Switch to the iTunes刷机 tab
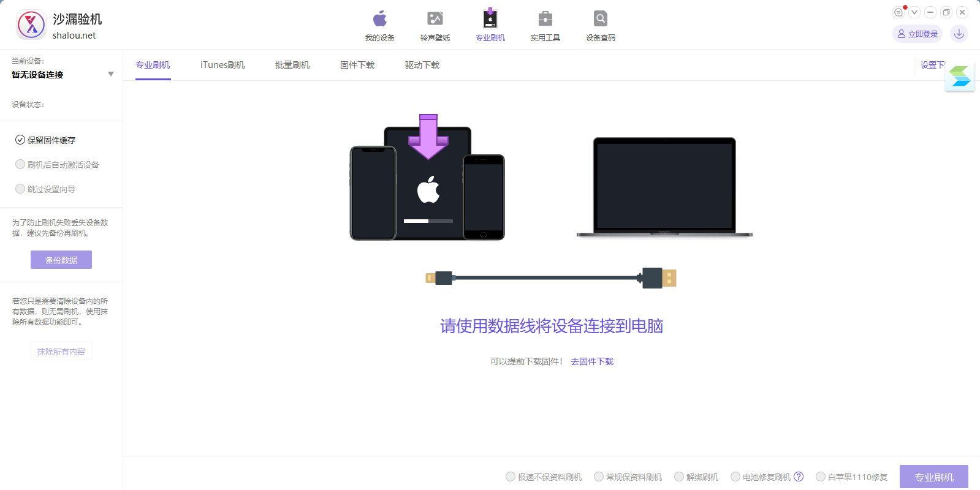This screenshot has height=490, width=980. 222,65
